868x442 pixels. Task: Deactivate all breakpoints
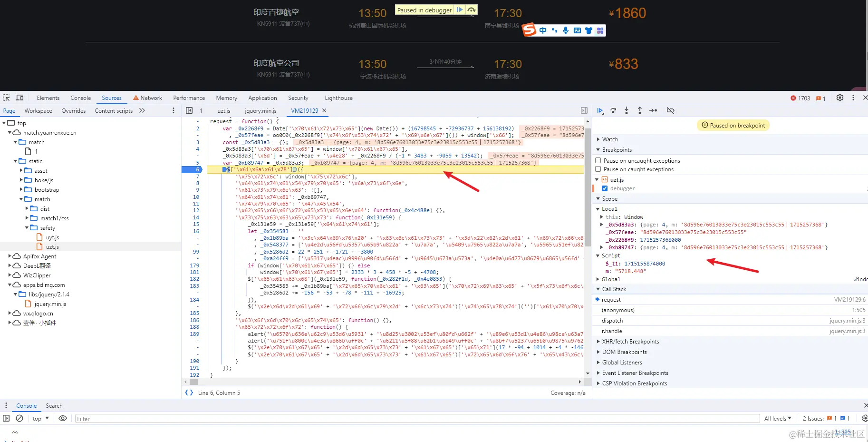pyautogui.click(x=670, y=110)
